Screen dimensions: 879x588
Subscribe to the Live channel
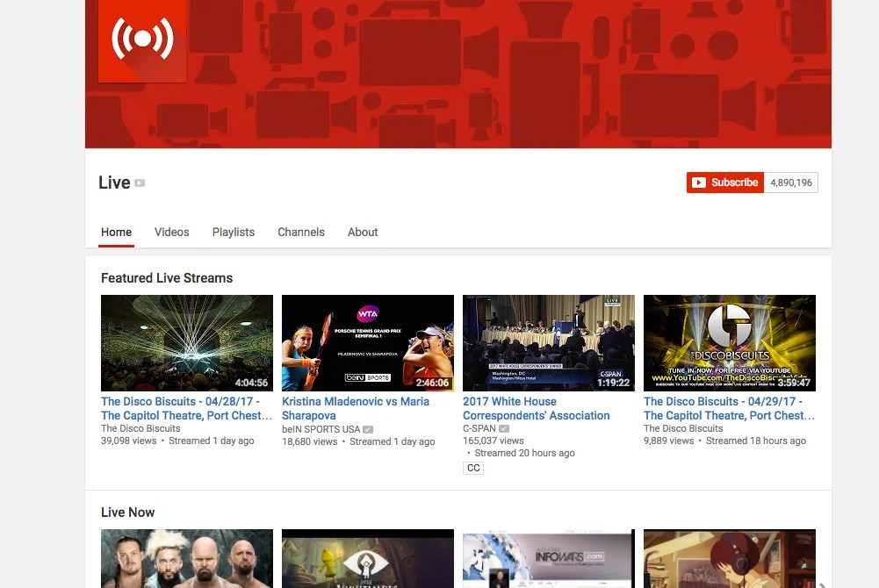click(724, 183)
